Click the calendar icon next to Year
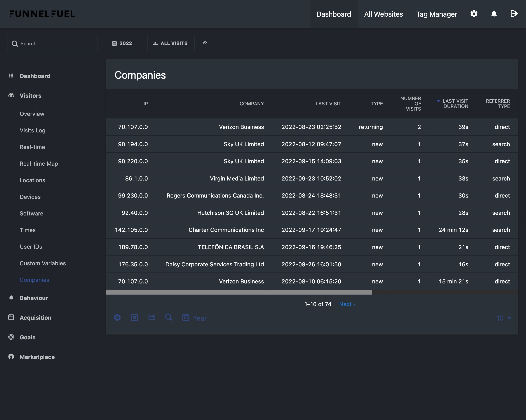The width and height of the screenshot is (526, 420). tap(186, 318)
